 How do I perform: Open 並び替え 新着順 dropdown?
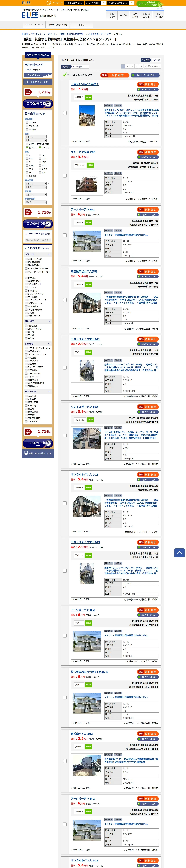coord(80,67)
